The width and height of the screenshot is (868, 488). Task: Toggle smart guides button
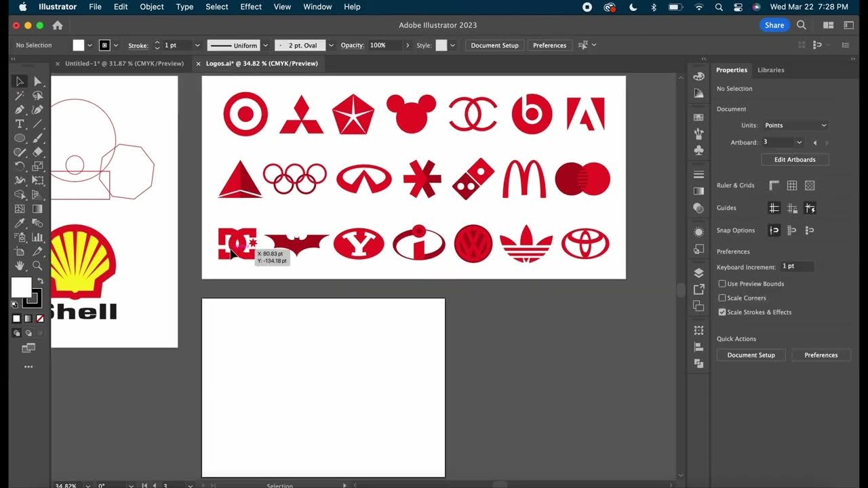810,208
